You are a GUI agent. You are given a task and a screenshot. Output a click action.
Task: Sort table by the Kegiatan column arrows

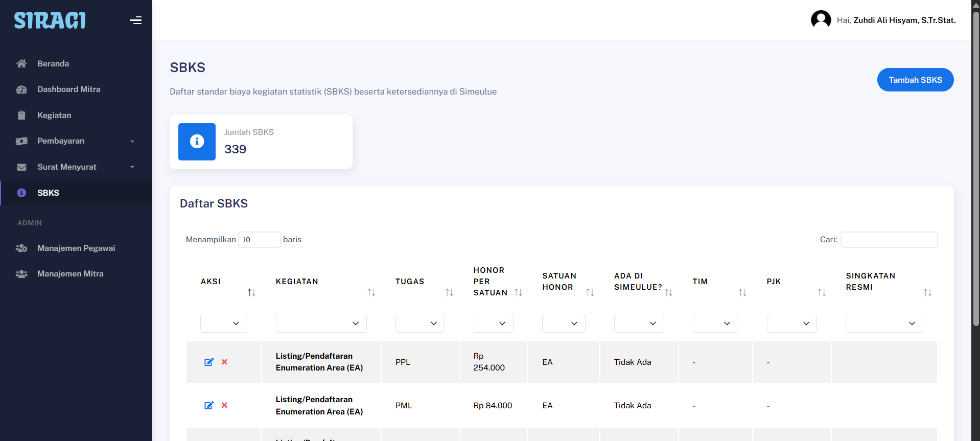[371, 292]
